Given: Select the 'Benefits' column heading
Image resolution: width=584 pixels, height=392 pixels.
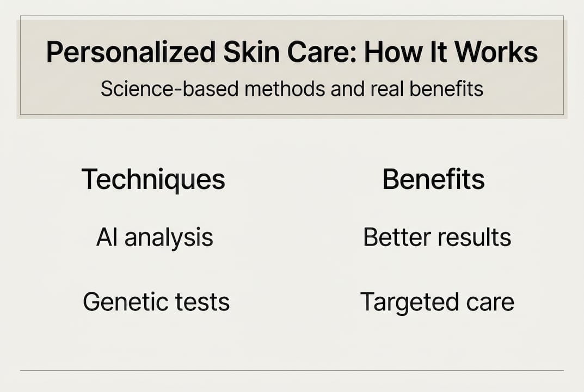Looking at the screenshot, I should pyautogui.click(x=433, y=180).
